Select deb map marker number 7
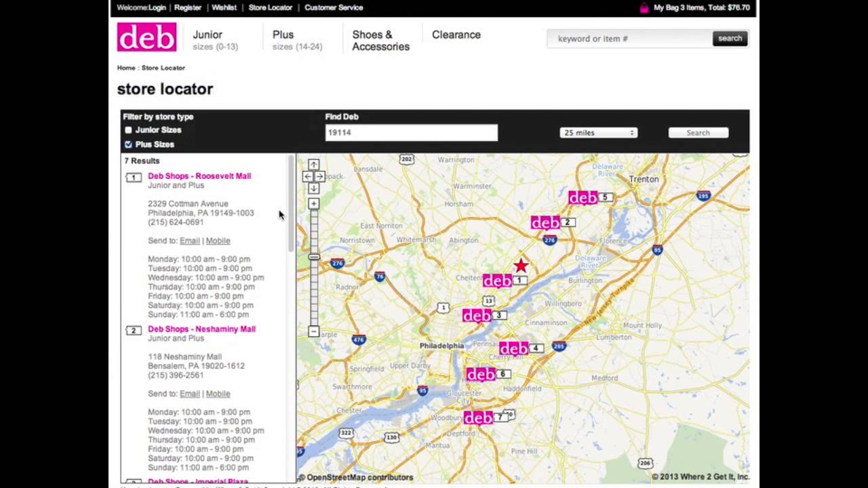The height and width of the screenshot is (488, 868). click(486, 418)
